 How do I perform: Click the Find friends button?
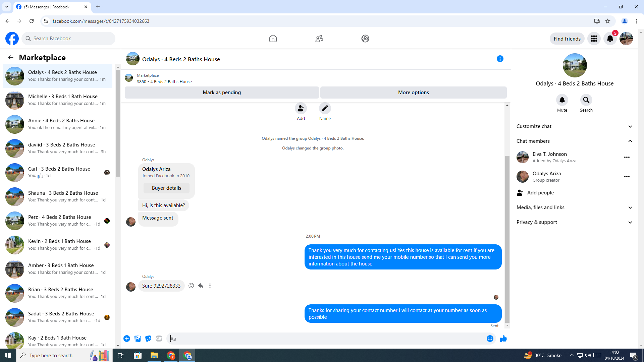click(x=567, y=39)
